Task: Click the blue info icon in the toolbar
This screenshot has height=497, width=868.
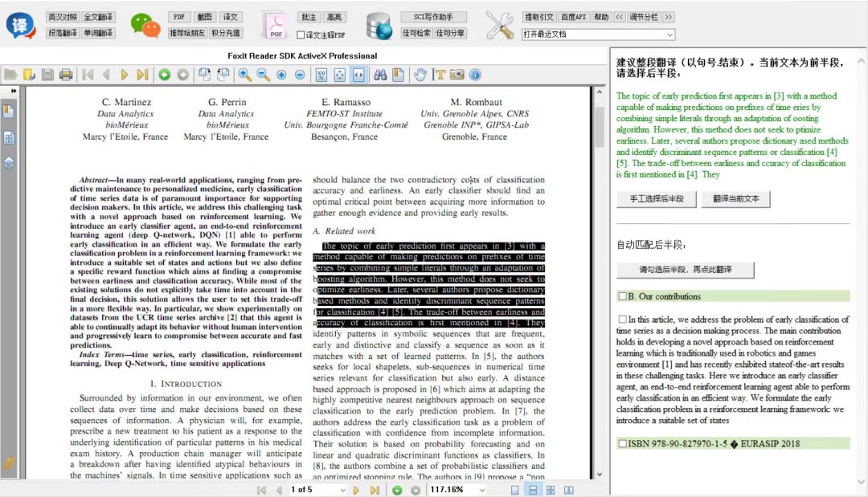Action: (475, 75)
